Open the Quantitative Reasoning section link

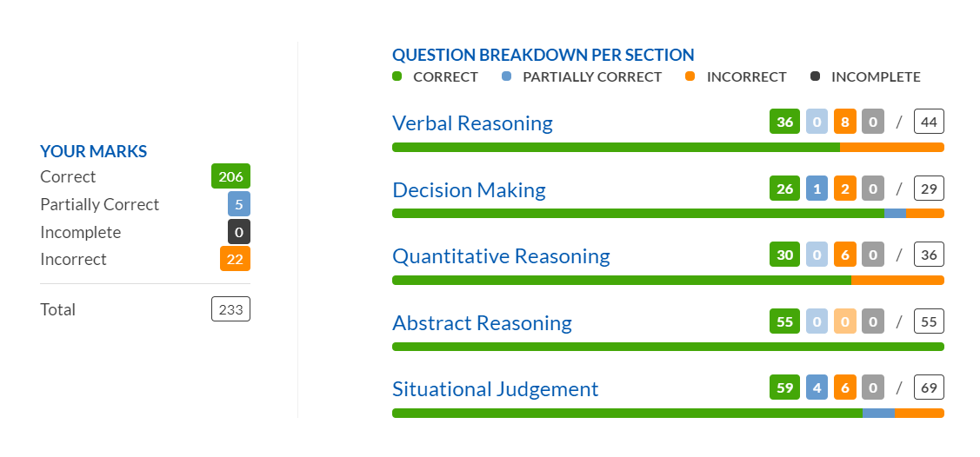coord(501,256)
